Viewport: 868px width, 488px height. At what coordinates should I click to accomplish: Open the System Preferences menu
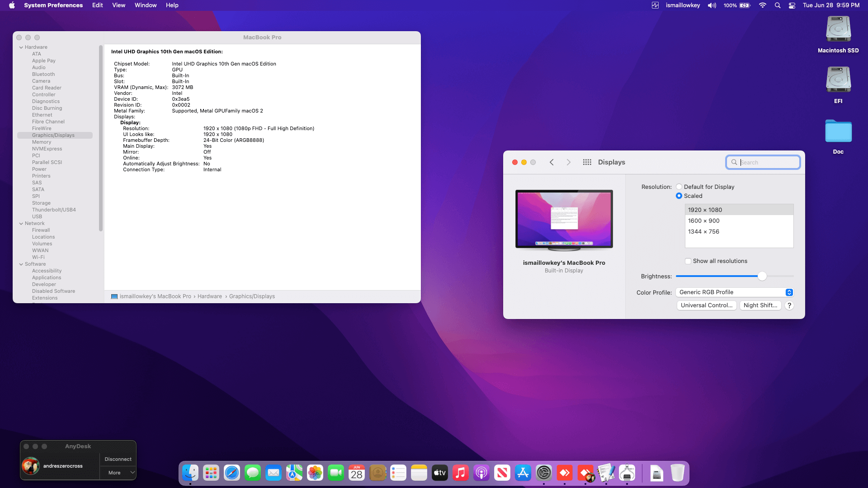pyautogui.click(x=53, y=5)
